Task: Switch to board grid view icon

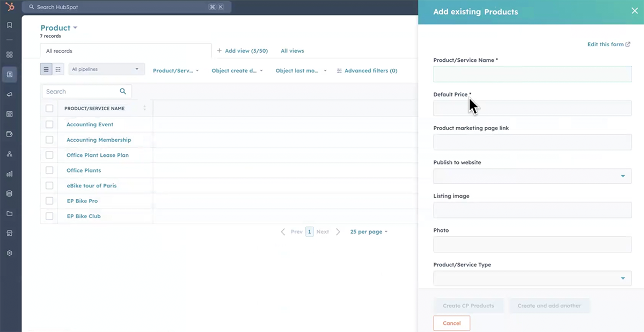Action: click(58, 69)
